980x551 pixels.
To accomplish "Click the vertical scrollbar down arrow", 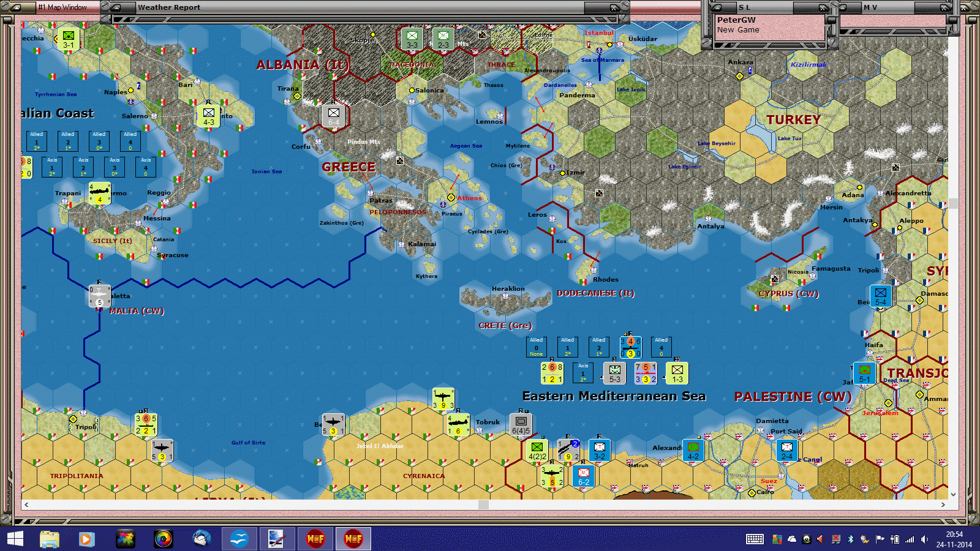I will click(953, 495).
